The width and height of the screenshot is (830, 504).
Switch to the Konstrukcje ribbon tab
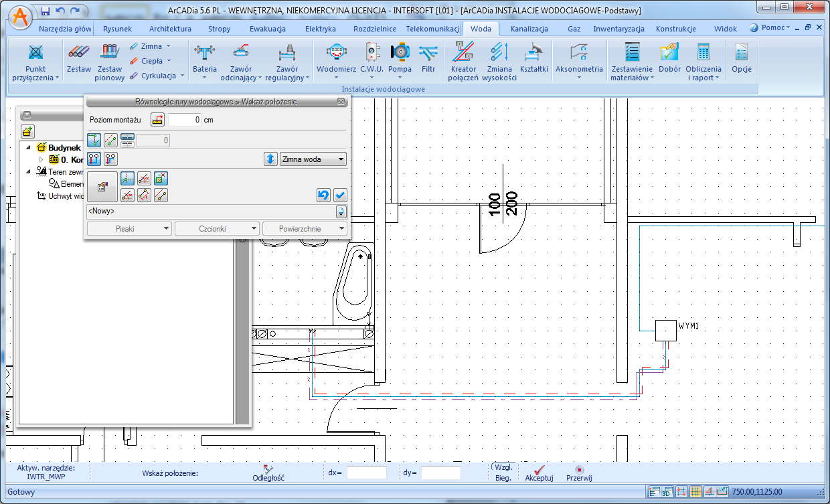tap(676, 29)
